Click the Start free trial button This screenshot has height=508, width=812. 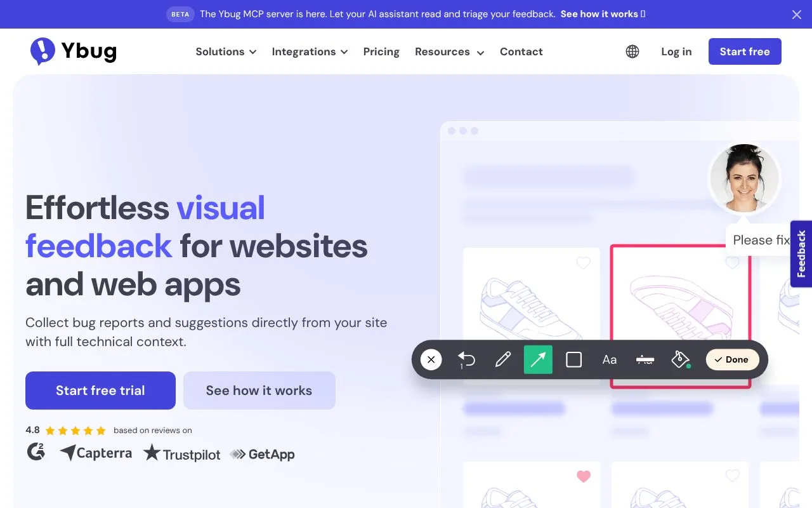[x=100, y=391]
